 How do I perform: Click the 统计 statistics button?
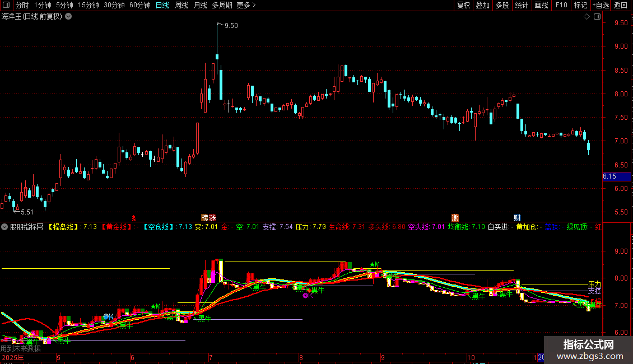(x=521, y=5)
